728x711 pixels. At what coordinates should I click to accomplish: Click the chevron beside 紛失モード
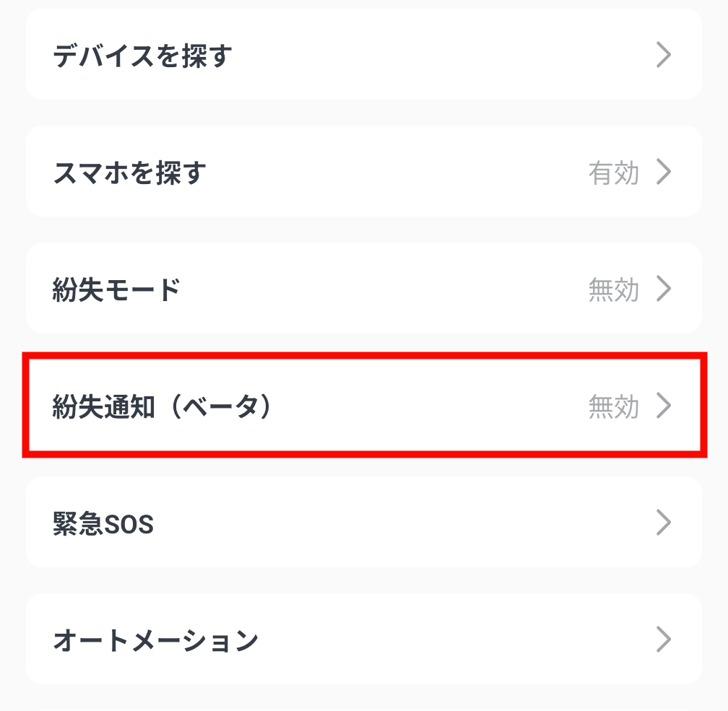(x=664, y=289)
